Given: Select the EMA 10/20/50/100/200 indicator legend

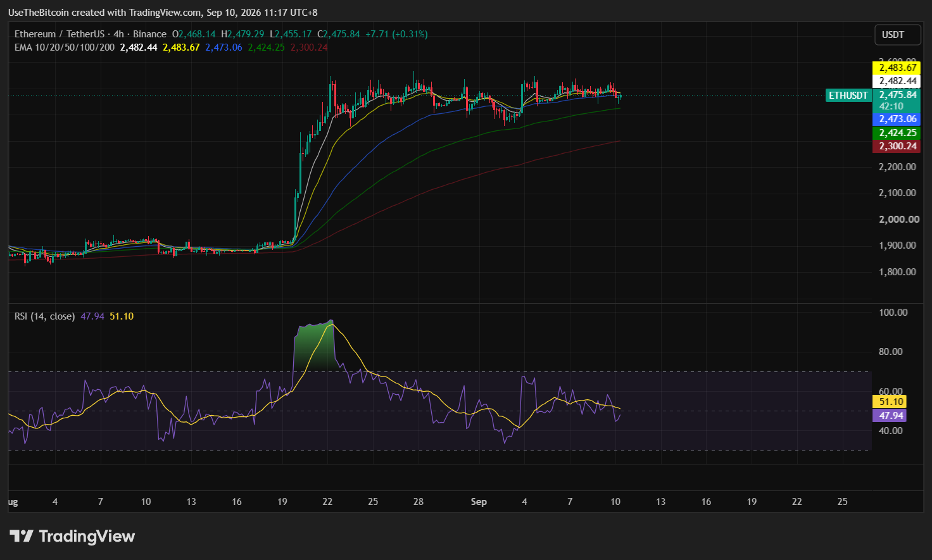Looking at the screenshot, I should (65, 47).
